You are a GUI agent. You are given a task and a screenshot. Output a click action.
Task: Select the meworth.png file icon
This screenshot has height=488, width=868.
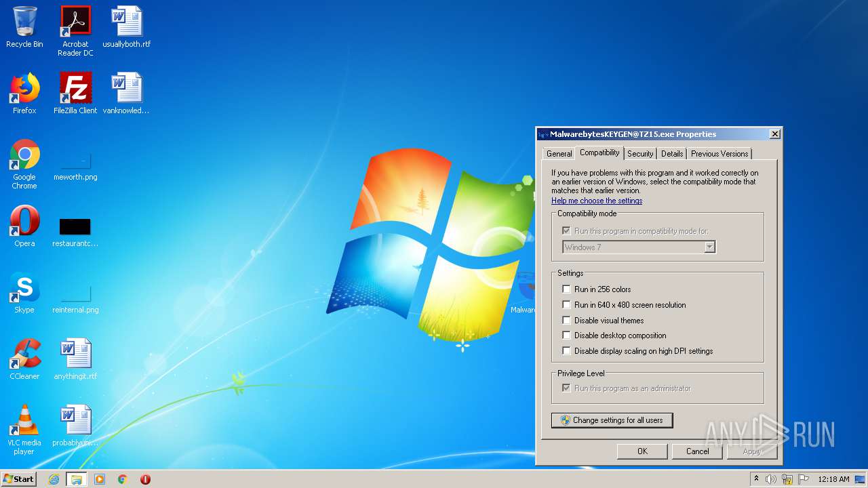tap(75, 166)
